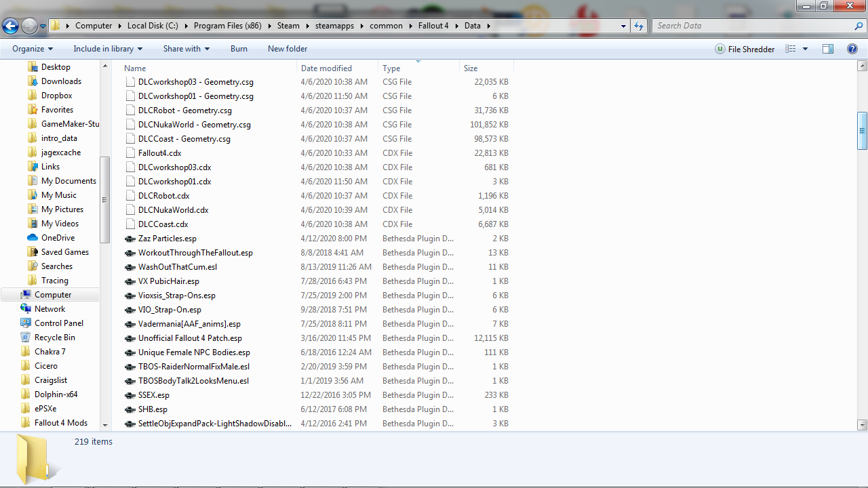
Task: Click the Back navigation arrow button
Action: [x=11, y=26]
